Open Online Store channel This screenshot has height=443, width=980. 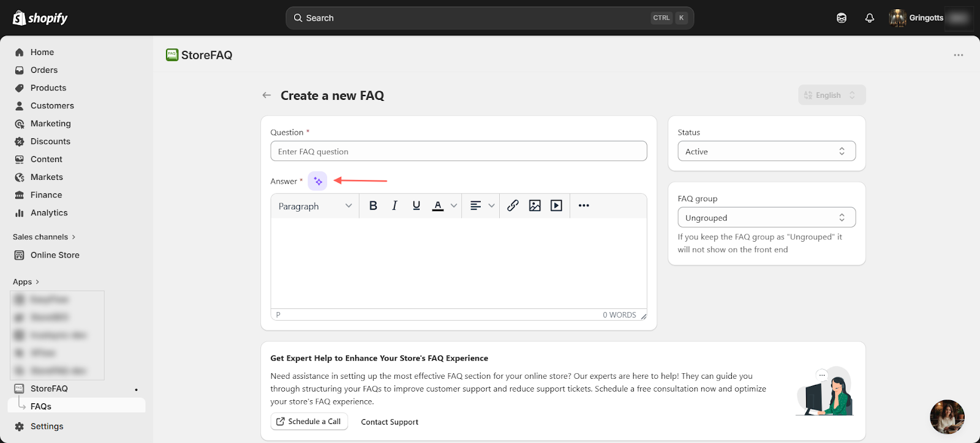pos(55,255)
